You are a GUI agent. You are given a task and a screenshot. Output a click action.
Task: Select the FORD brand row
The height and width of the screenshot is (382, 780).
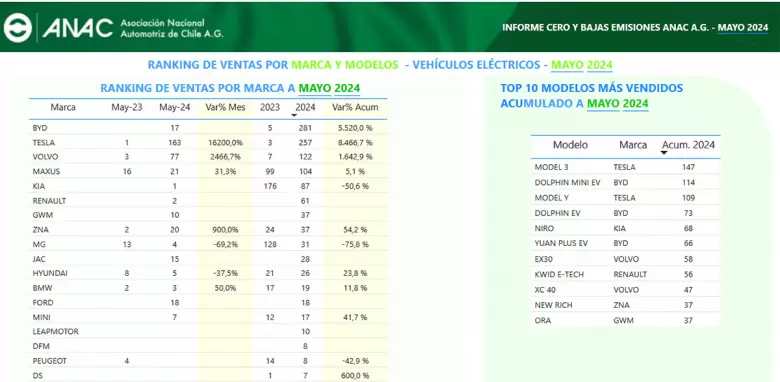(x=208, y=302)
